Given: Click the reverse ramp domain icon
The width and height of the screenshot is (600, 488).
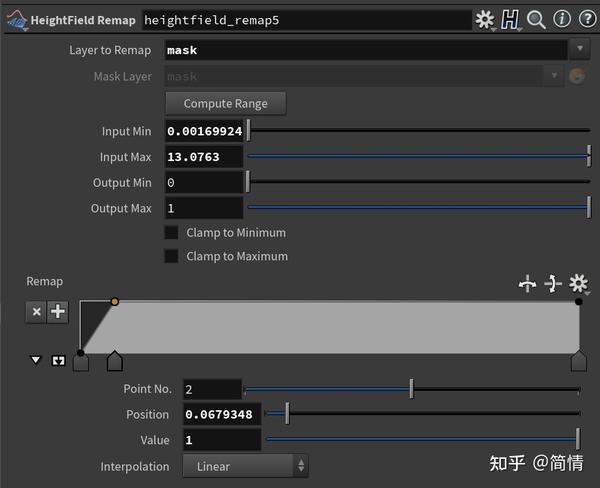Looking at the screenshot, I should [527, 285].
